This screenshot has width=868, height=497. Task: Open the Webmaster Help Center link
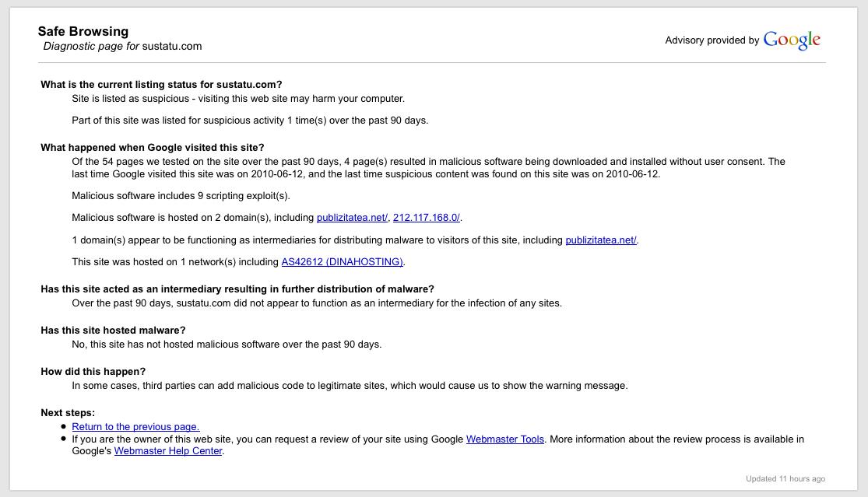(x=168, y=451)
